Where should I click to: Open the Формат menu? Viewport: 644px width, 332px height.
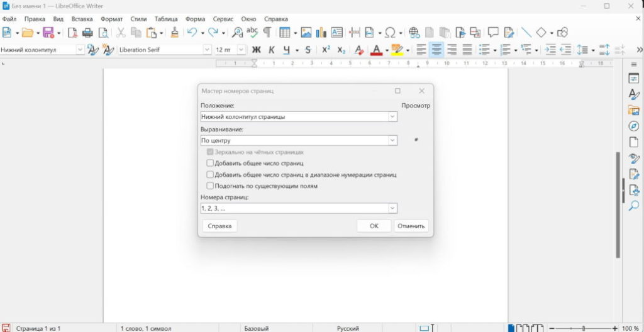pyautogui.click(x=112, y=19)
